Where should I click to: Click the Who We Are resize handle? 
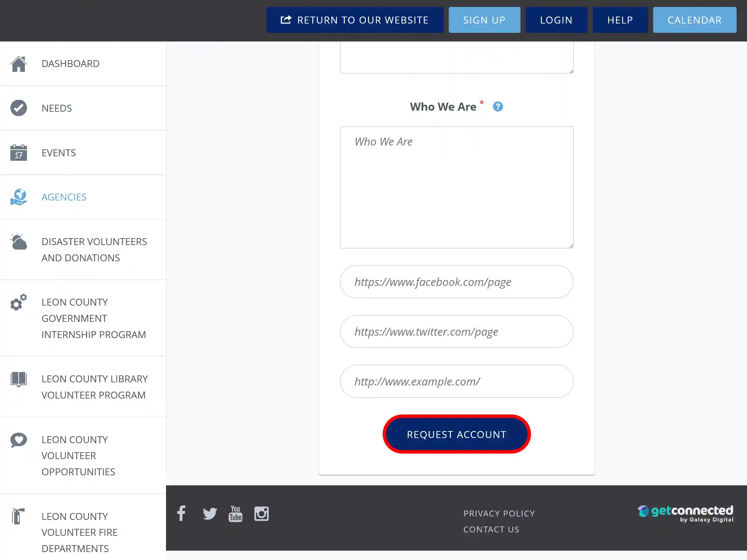pyautogui.click(x=571, y=245)
